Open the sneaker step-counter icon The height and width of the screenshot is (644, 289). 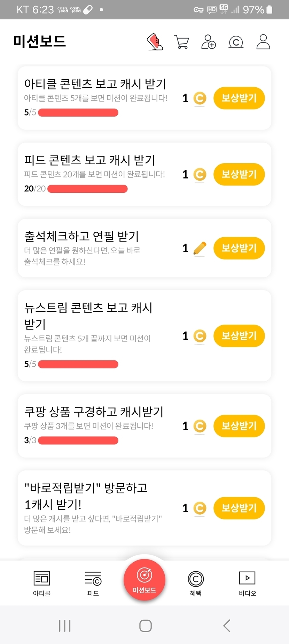click(x=155, y=42)
